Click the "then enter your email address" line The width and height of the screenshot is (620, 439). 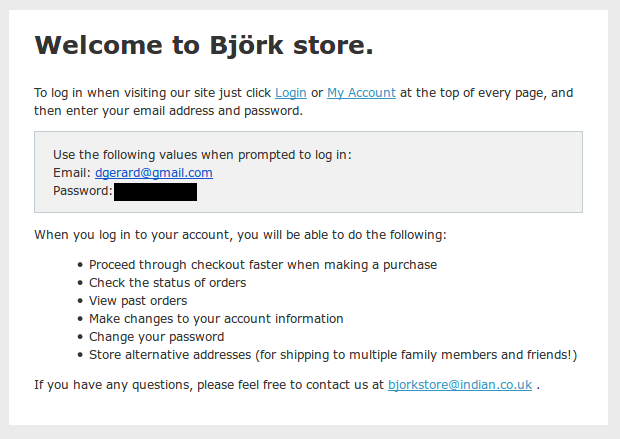tap(168, 111)
